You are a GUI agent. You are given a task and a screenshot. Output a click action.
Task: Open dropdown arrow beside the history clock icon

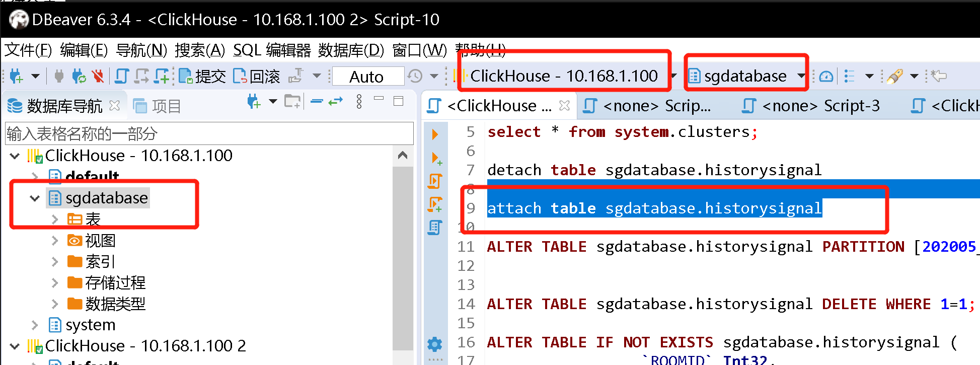tap(434, 76)
